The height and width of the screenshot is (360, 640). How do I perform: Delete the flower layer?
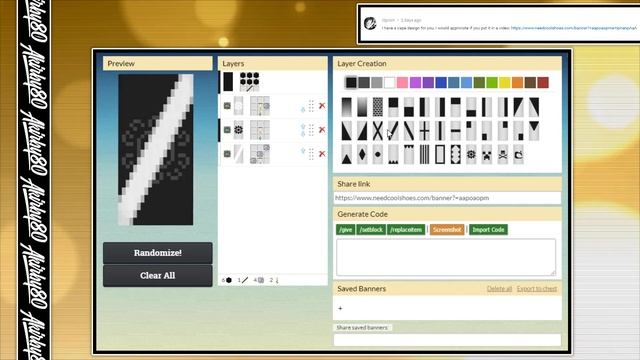pyautogui.click(x=322, y=130)
